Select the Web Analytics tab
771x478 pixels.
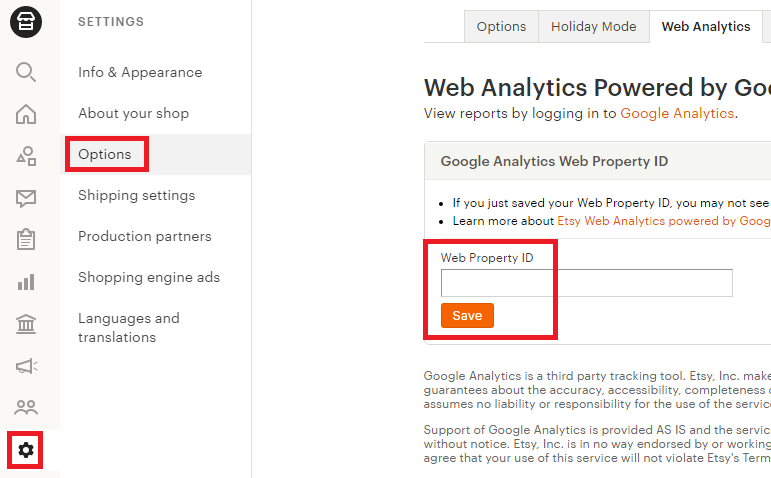pyautogui.click(x=705, y=27)
